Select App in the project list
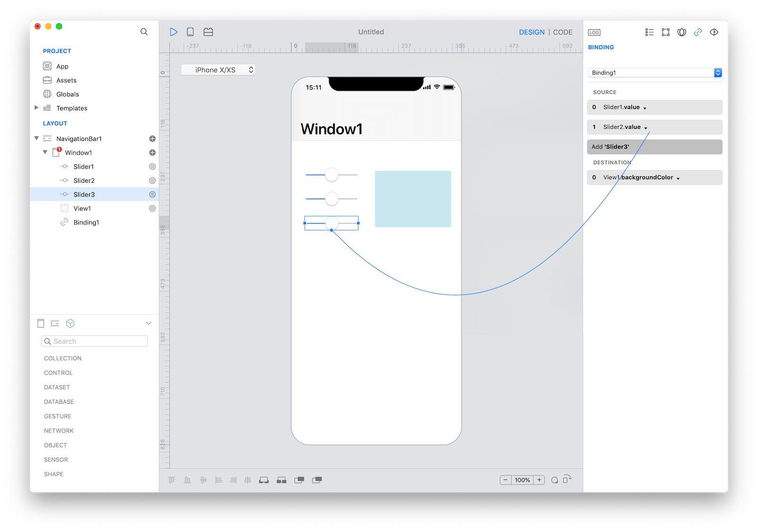The height and width of the screenshot is (532, 758). (62, 66)
